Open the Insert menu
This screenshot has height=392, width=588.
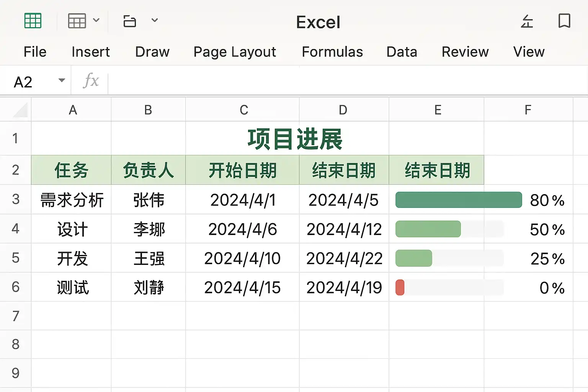(x=91, y=52)
